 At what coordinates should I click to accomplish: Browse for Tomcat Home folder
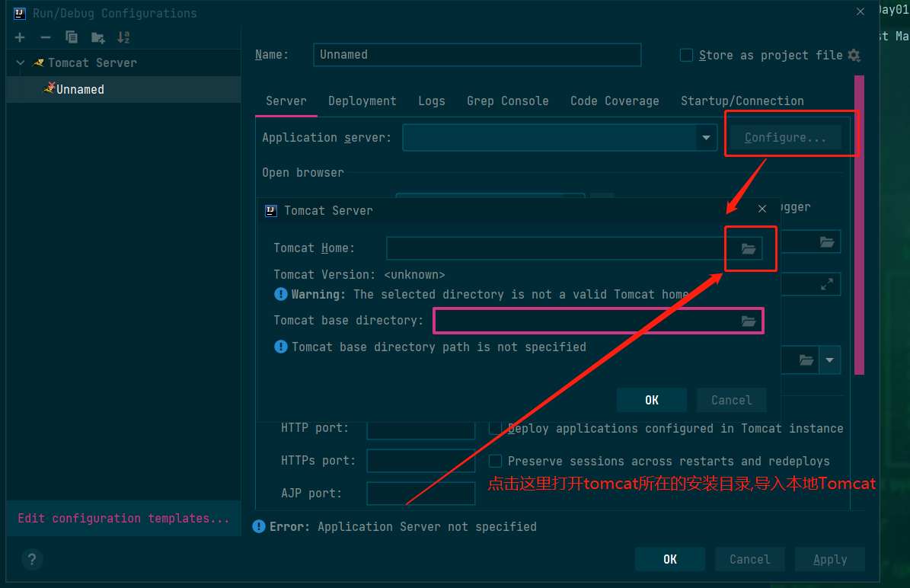click(749, 249)
